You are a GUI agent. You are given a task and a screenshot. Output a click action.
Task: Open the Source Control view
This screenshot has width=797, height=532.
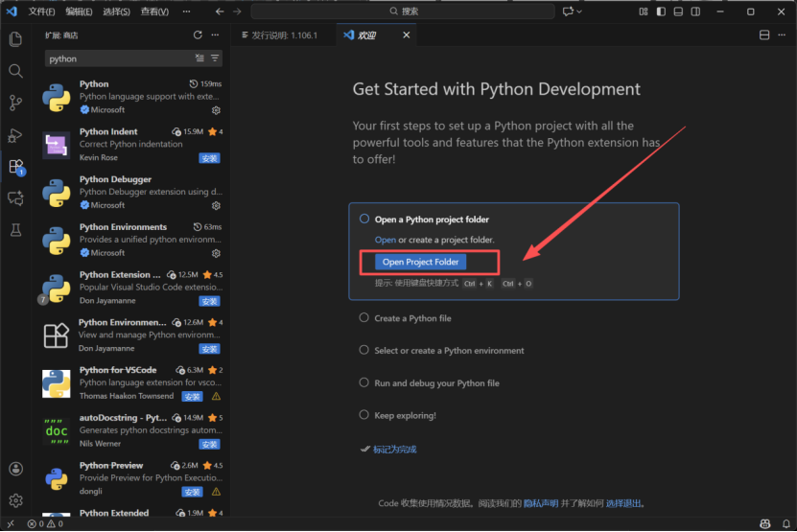pyautogui.click(x=15, y=104)
